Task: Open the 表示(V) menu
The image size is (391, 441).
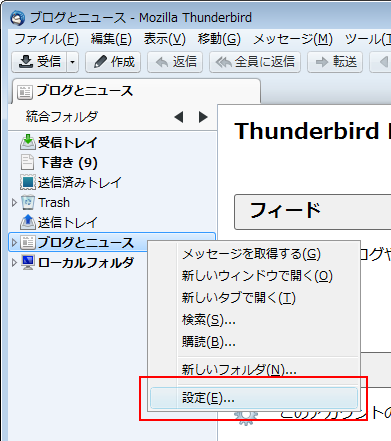Action: pyautogui.click(x=165, y=39)
